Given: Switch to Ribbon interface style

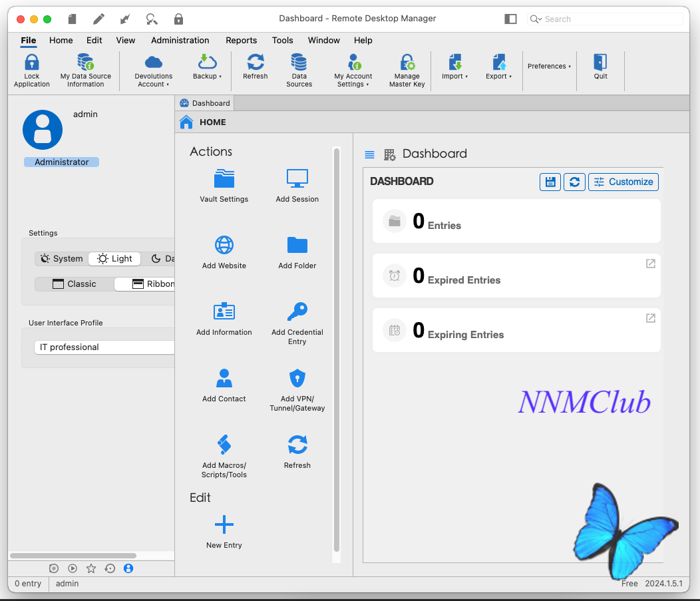Looking at the screenshot, I should click(x=144, y=284).
